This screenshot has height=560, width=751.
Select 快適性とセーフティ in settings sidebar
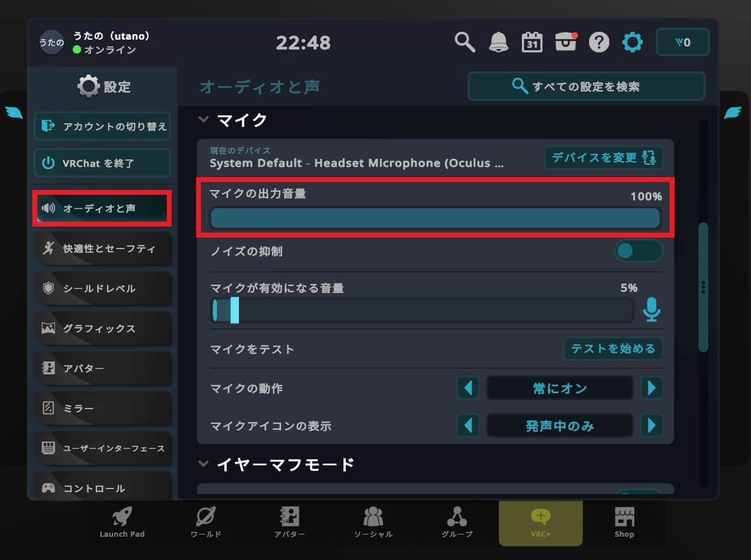pos(102,249)
